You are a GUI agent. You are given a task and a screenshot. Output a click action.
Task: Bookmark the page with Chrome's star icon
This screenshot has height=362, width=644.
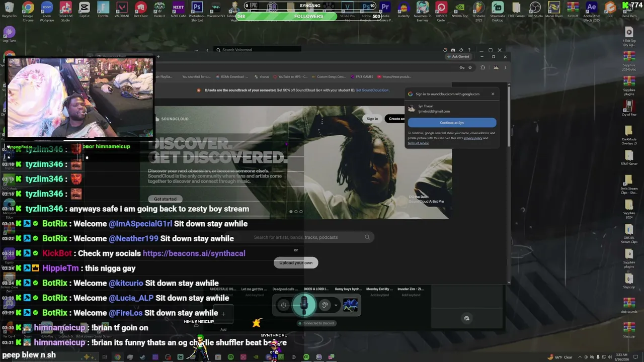470,67
